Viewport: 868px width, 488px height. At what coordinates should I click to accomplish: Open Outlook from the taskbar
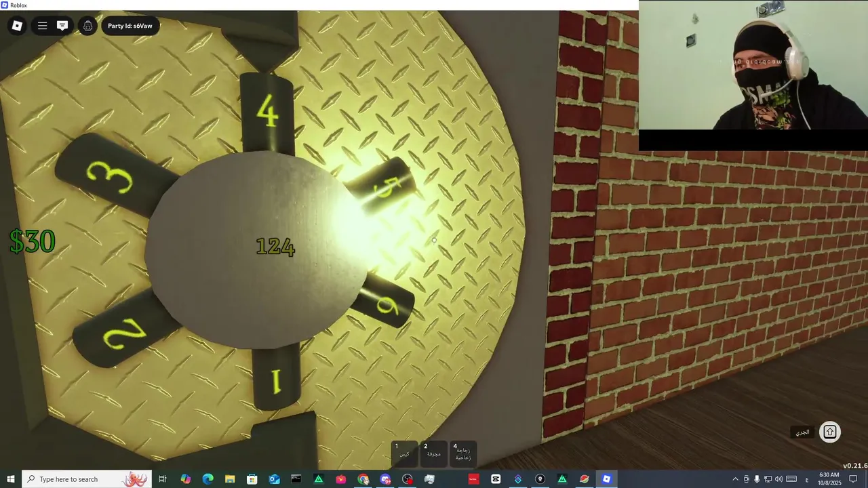[274, 479]
